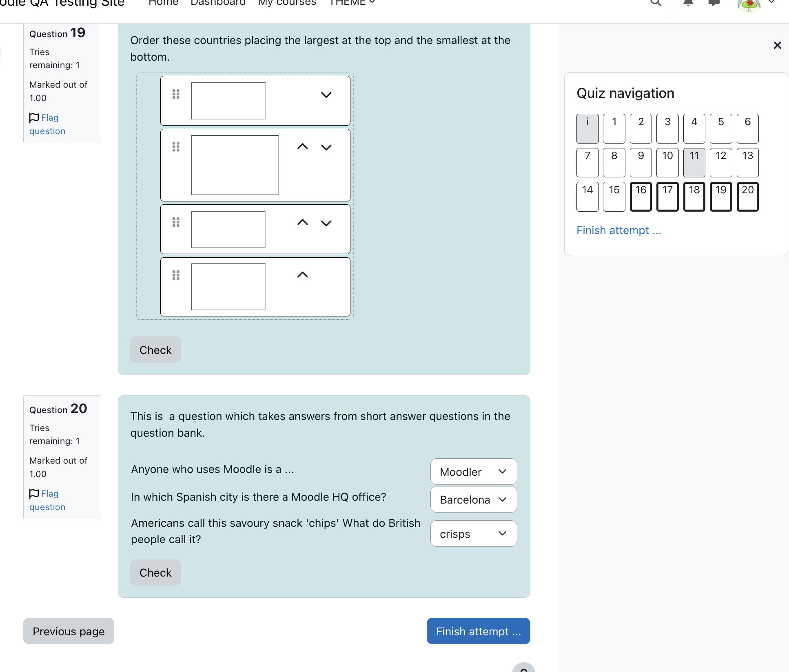
Task: Grab the drag handle of the third ordering item
Action: pyautogui.click(x=176, y=222)
